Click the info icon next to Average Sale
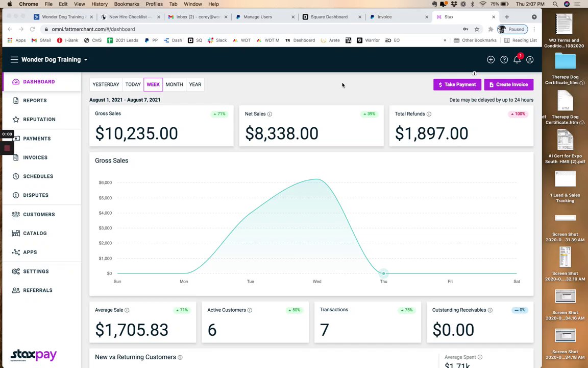Screen dimensions: 588x368 (127, 310)
